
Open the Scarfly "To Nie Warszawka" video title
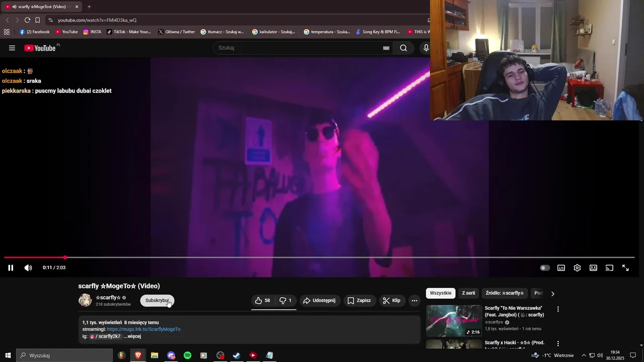tap(514, 311)
